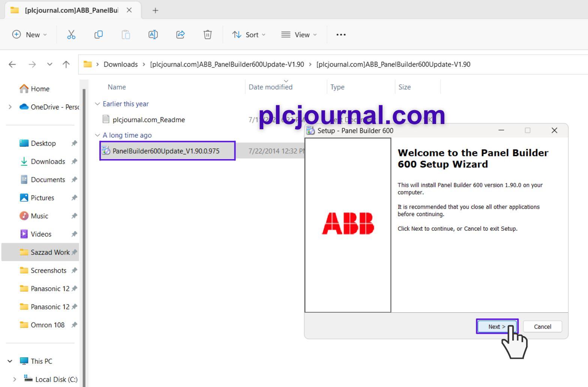This screenshot has width=588, height=387.
Task: Click the Copy icon in toolbar
Action: [x=98, y=34]
